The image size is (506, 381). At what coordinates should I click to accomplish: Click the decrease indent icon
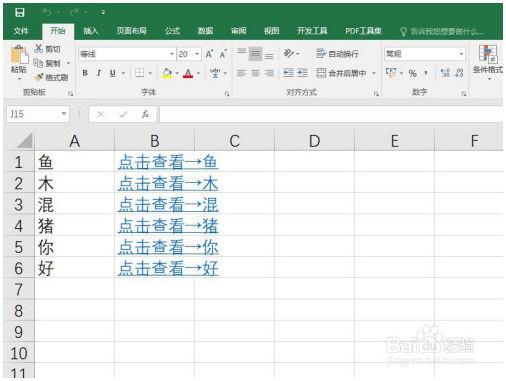[288, 73]
